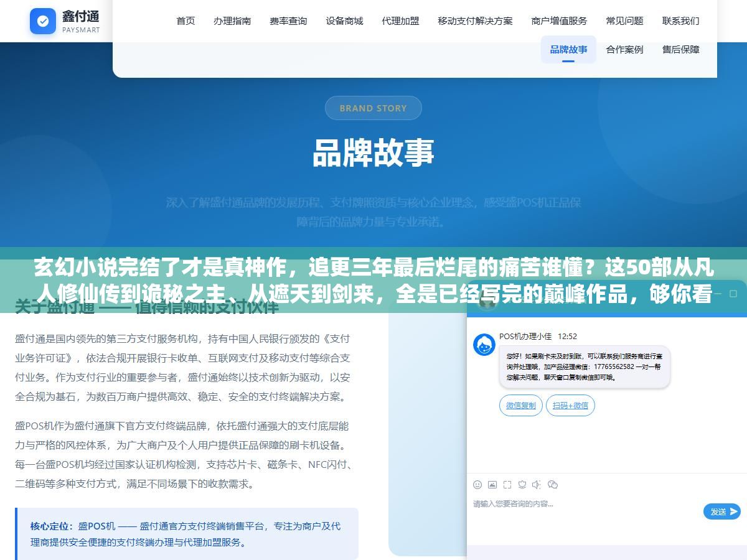Click the 关于盛付通 section heading
This screenshot has width=747, height=560.
[146, 306]
